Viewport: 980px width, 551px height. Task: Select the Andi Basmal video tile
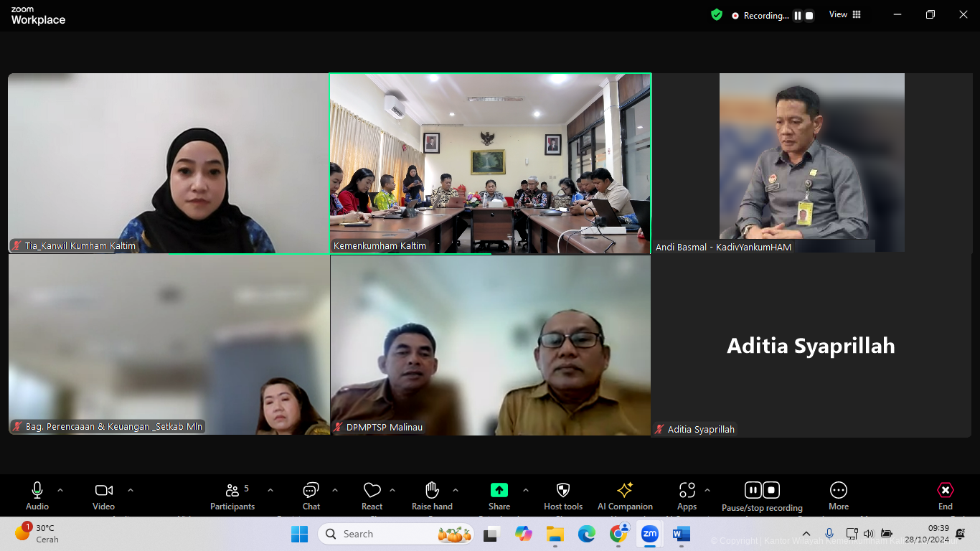coord(811,162)
